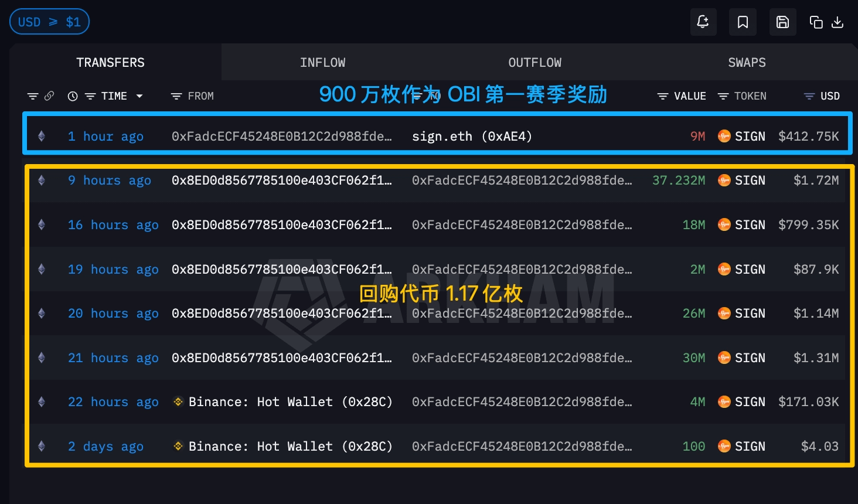The width and height of the screenshot is (858, 504).
Task: Click the SIGN token name on the 100 row
Action: 750,447
